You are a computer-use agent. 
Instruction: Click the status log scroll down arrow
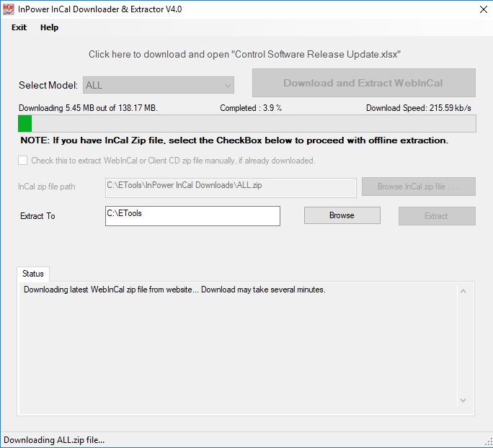(463, 400)
